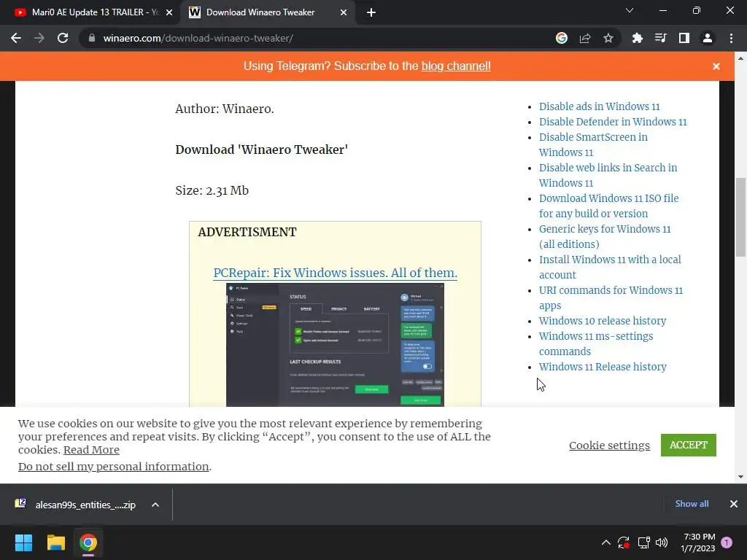
Task: Bookmark this page with the star
Action: pos(608,38)
